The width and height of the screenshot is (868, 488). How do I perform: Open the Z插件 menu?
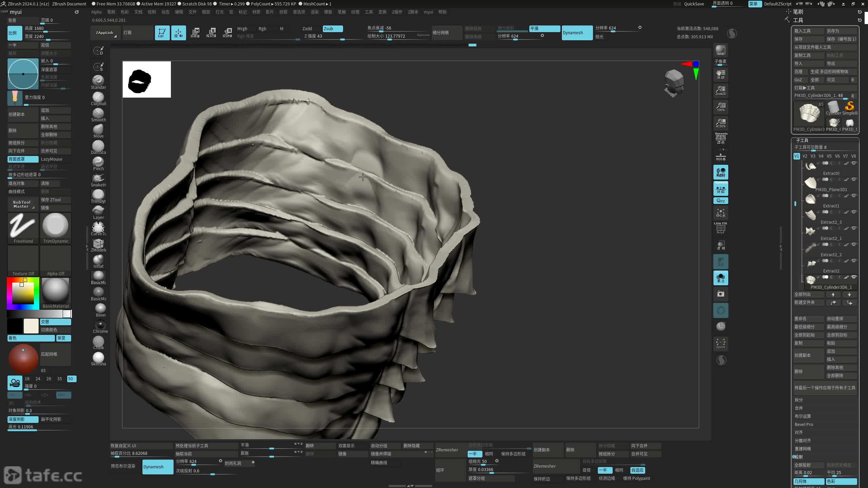pos(397,12)
